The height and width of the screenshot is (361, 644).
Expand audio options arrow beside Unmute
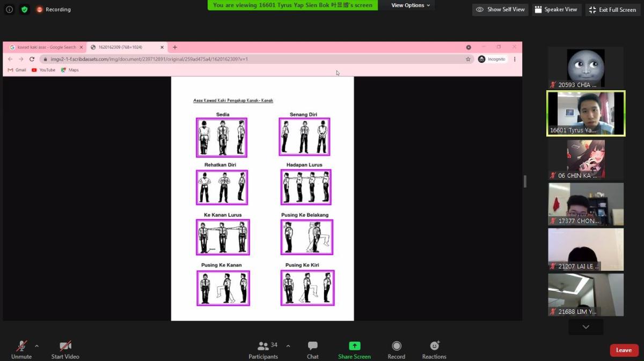(36, 345)
